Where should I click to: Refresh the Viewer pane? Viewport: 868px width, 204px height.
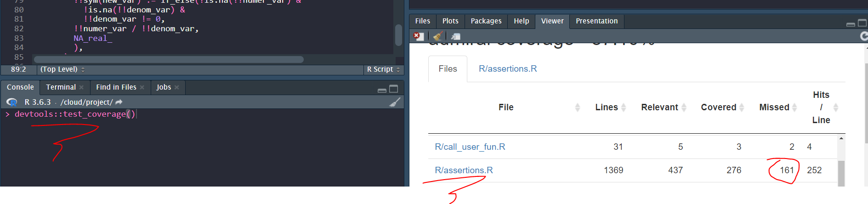coord(864,36)
